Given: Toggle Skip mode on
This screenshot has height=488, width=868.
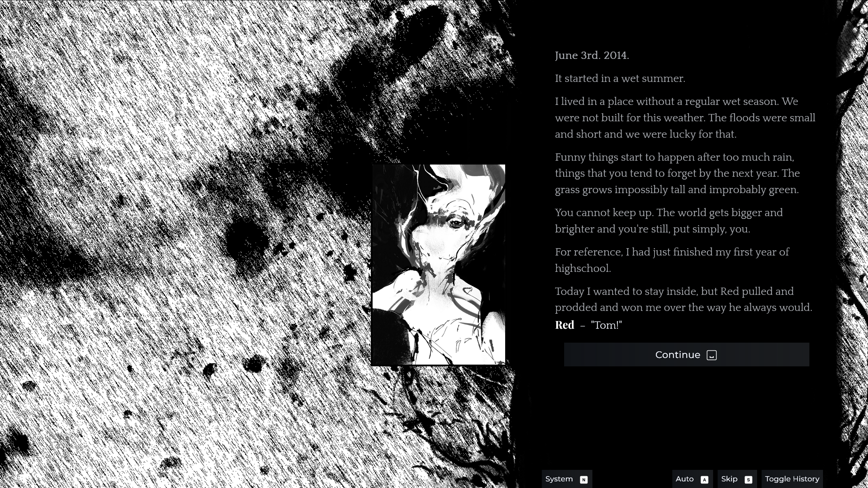Looking at the screenshot, I should (x=729, y=479).
